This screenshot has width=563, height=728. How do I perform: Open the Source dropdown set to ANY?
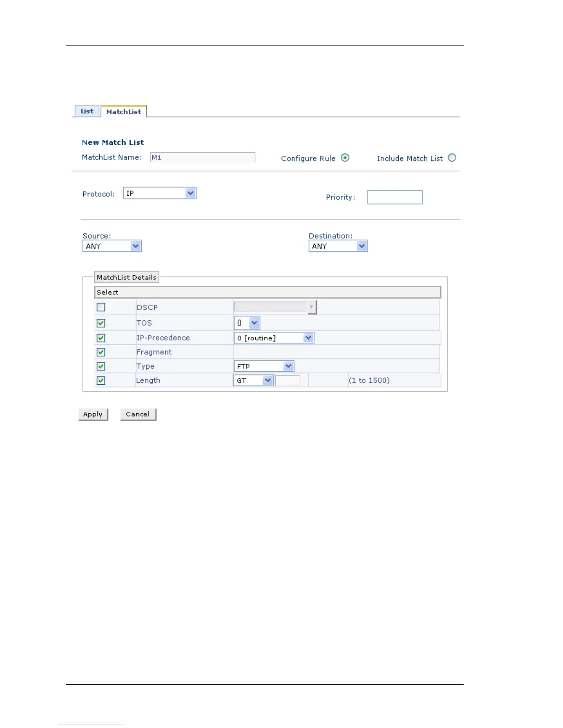[x=112, y=246]
